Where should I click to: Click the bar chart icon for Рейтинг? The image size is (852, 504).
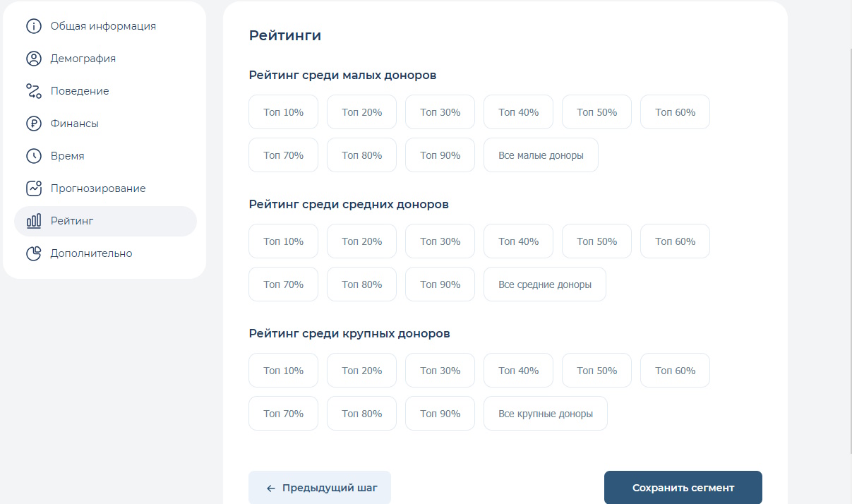point(34,221)
